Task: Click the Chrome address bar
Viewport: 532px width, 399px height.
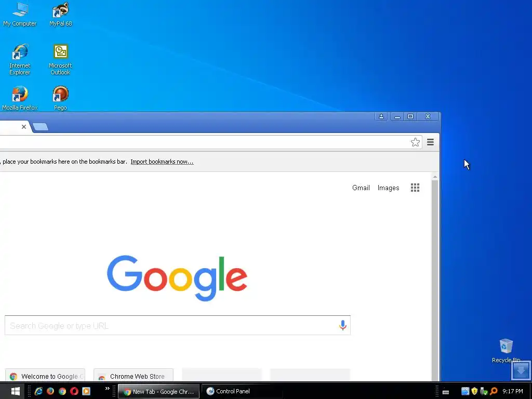Action: pyautogui.click(x=204, y=142)
